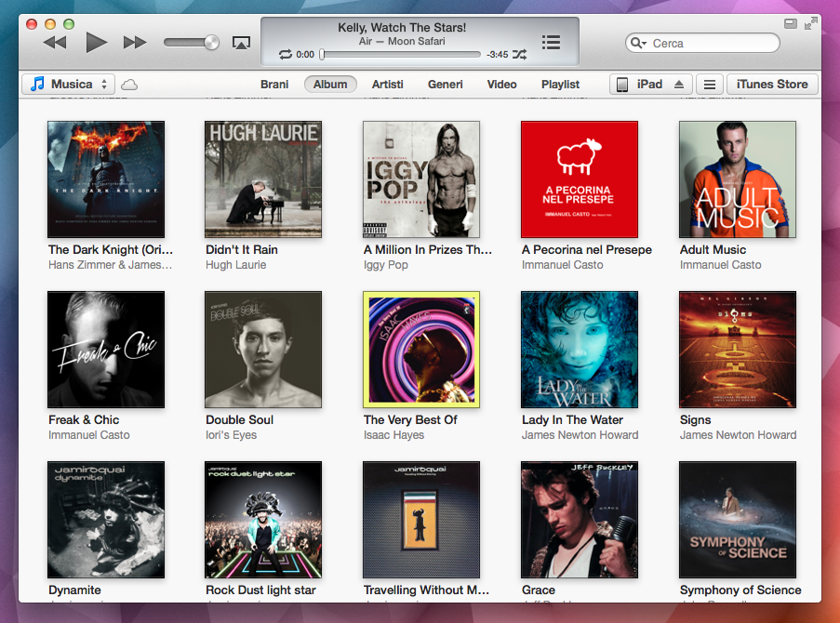
Task: Click the 'Hugh Laurie' artist name
Action: [235, 265]
